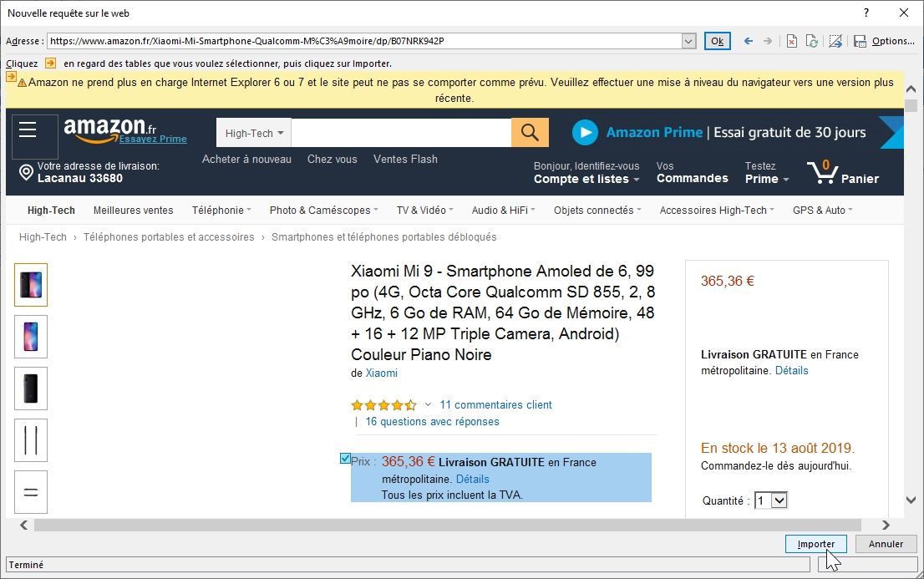Screen dimensions: 924x579
Task: Click High-Tech breadcrumb link
Action: (x=43, y=237)
